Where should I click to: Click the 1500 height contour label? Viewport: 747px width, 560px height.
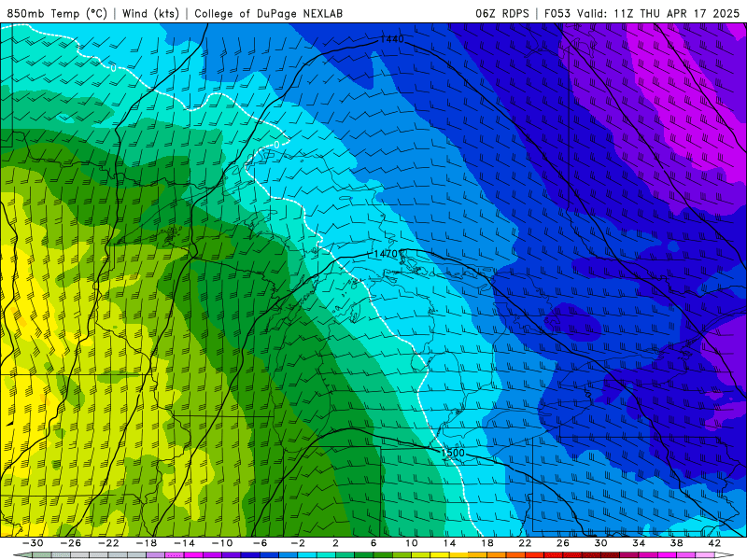[453, 453]
